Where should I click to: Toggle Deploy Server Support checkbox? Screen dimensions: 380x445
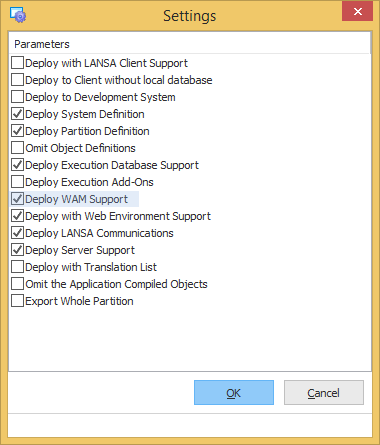[17, 250]
